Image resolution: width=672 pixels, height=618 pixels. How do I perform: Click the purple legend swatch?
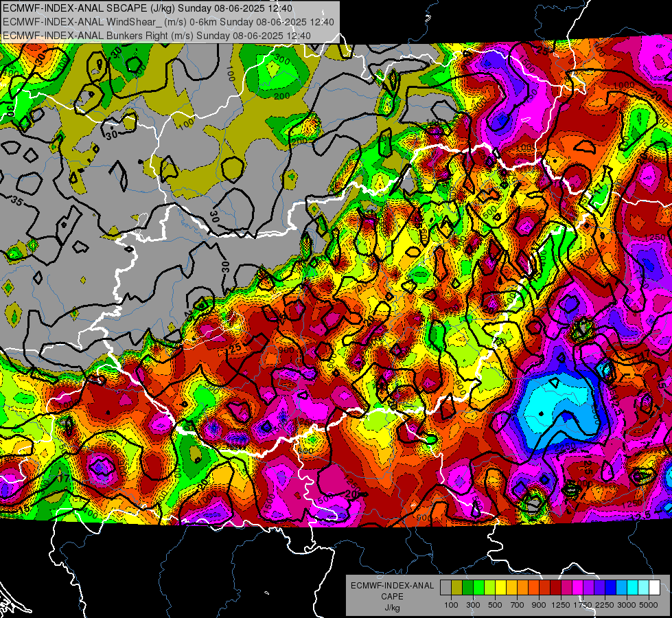[589, 587]
